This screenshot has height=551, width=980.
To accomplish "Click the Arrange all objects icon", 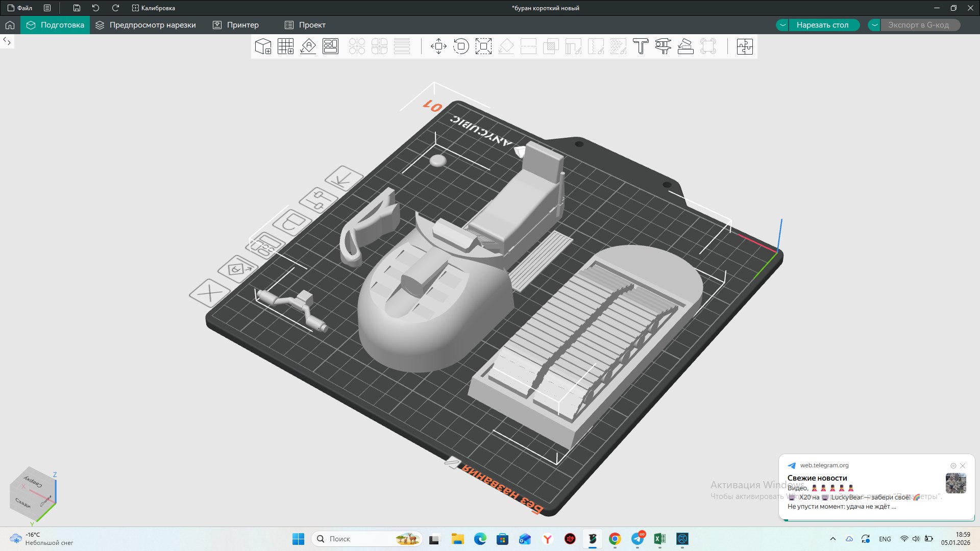I will [x=330, y=46].
